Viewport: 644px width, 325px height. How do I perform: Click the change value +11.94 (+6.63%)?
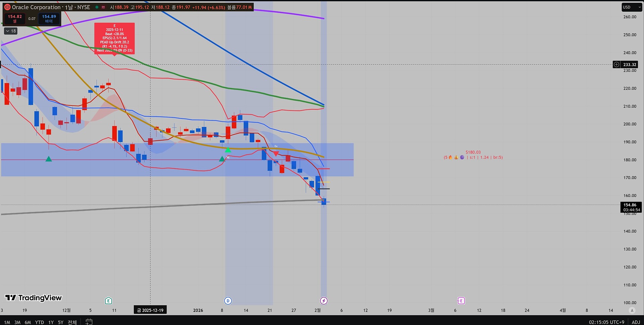click(x=209, y=7)
